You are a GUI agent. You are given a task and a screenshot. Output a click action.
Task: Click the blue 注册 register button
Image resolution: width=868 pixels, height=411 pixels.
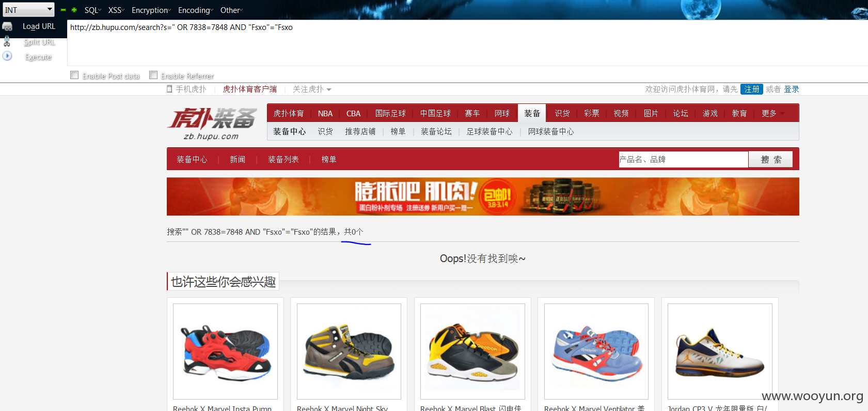[x=752, y=89]
